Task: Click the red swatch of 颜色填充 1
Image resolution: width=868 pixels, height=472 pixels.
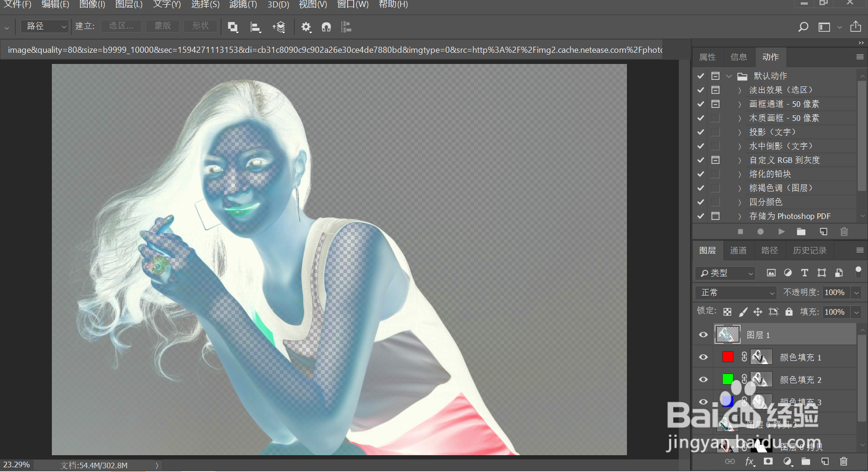Action: (727, 357)
